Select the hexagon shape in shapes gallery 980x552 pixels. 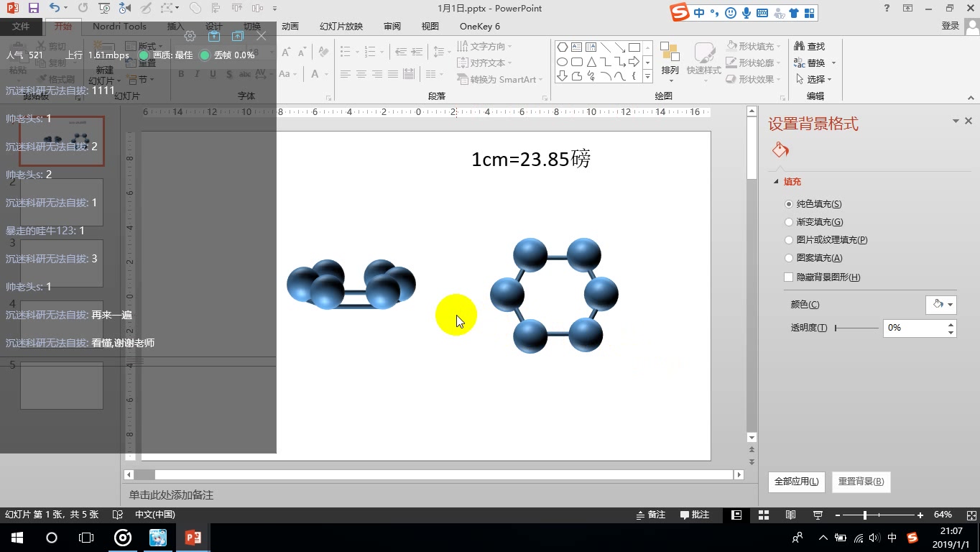pyautogui.click(x=563, y=47)
